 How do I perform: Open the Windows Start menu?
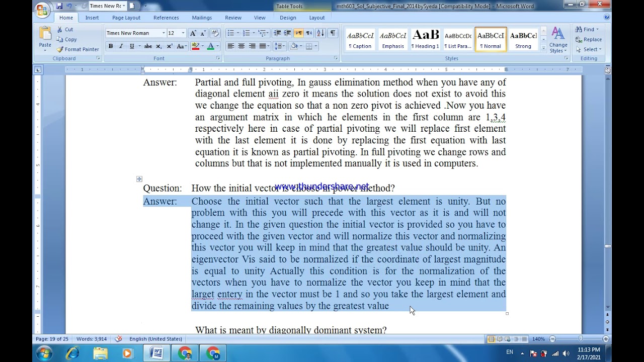click(44, 353)
